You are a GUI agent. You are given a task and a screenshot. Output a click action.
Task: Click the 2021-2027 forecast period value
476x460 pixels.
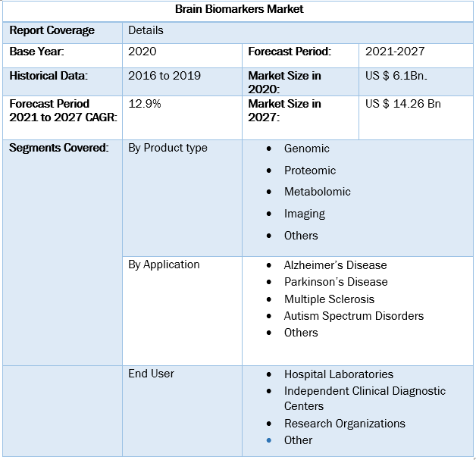coord(395,52)
